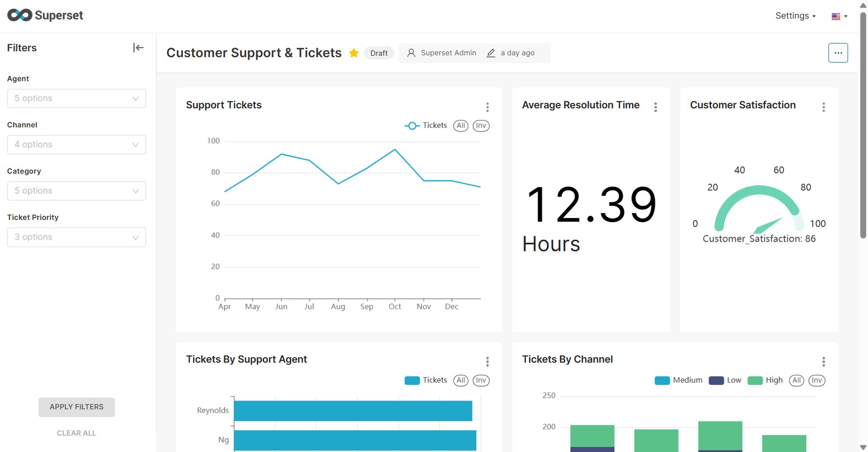Toggle Tickets series in Support Tickets legend

(426, 126)
